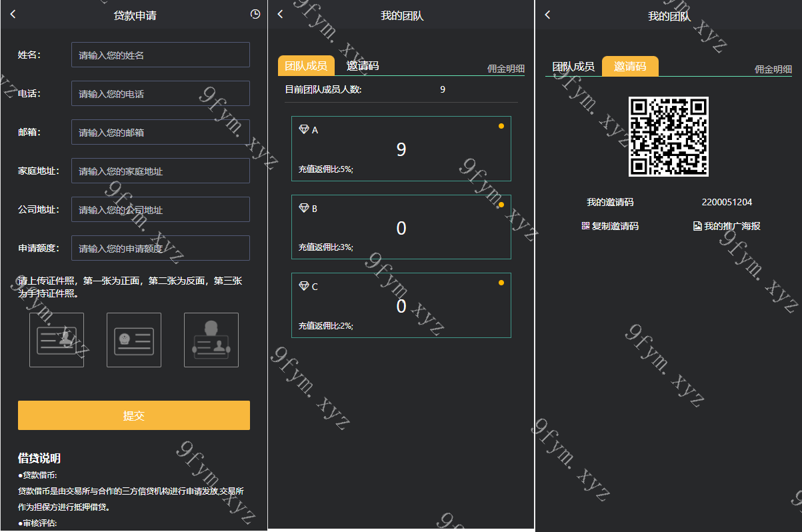
Task: Click the 借贷说明 heading
Action: point(39,458)
